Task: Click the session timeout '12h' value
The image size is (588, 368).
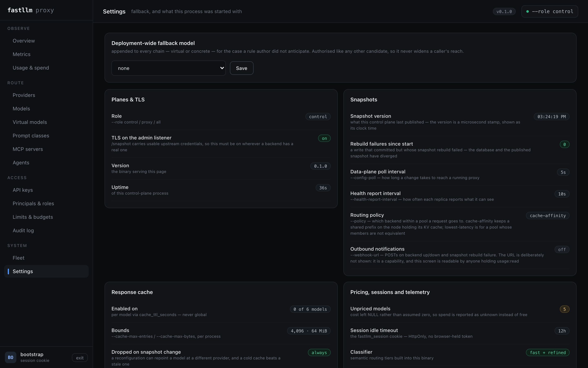Action: tap(562, 331)
